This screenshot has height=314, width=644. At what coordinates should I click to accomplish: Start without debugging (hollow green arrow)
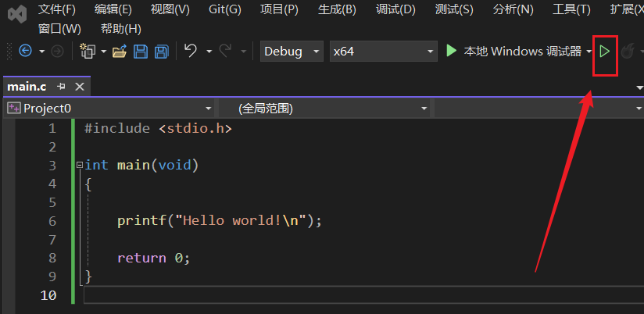click(604, 51)
